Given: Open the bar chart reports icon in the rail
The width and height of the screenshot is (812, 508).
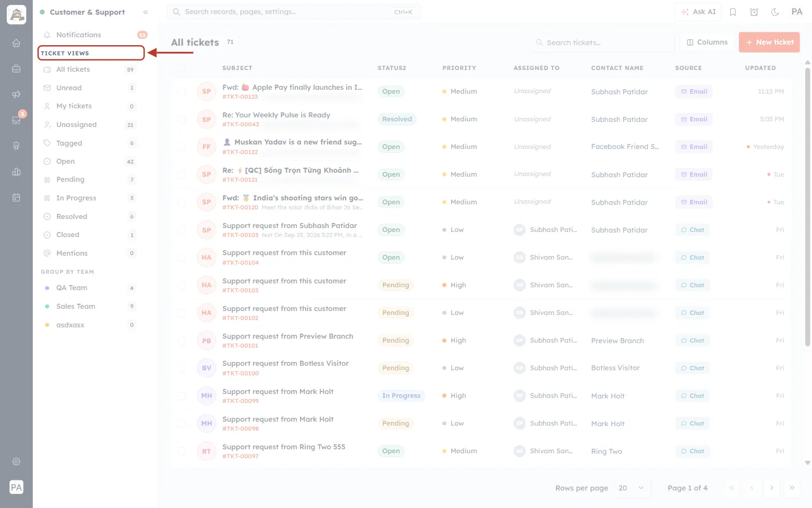Looking at the screenshot, I should 16,172.
